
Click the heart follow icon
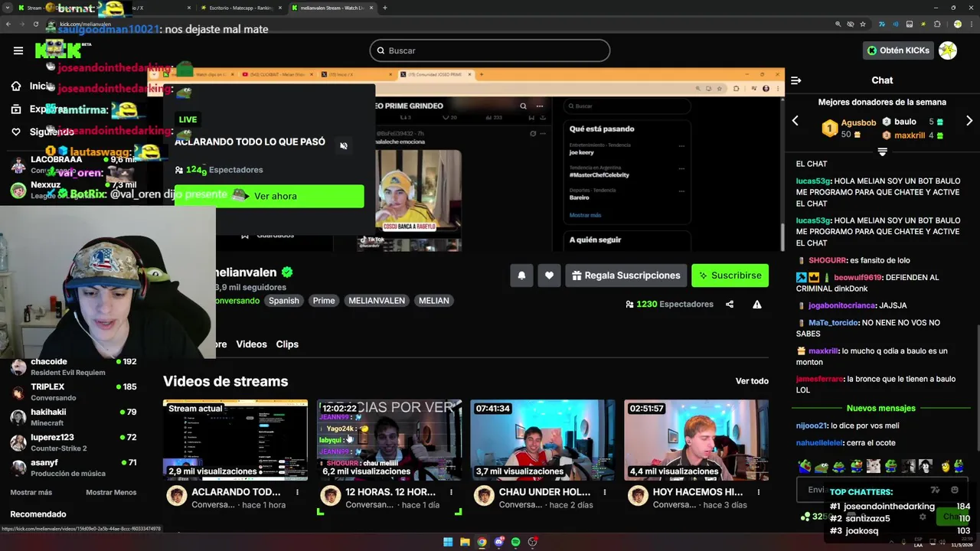(x=549, y=275)
